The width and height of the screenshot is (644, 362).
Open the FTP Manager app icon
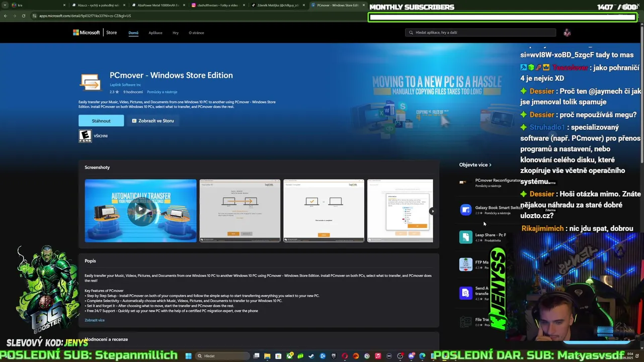[x=466, y=264]
